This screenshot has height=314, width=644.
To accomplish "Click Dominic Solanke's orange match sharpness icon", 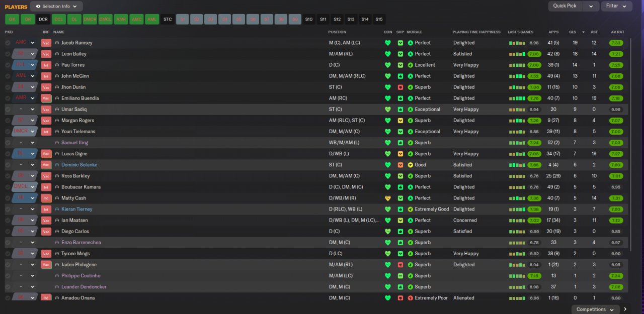I will tap(400, 165).
